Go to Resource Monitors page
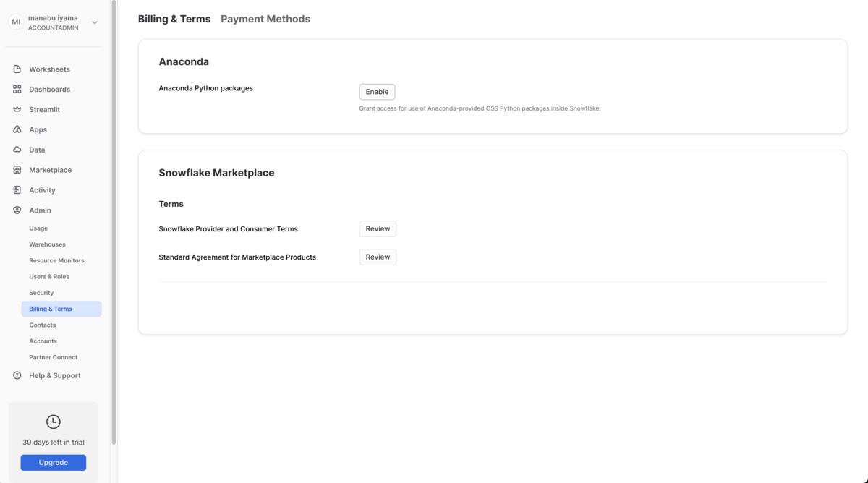This screenshot has height=483, width=868. [x=56, y=260]
